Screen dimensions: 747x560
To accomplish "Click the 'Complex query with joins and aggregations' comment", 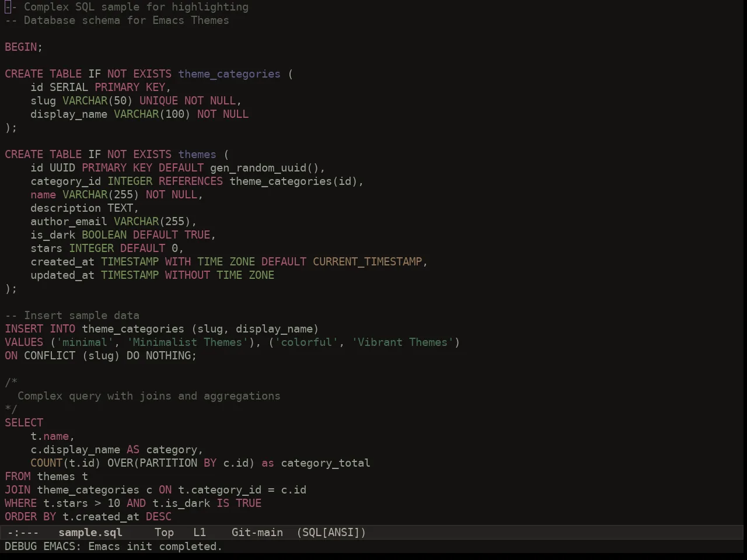I will pyautogui.click(x=149, y=396).
